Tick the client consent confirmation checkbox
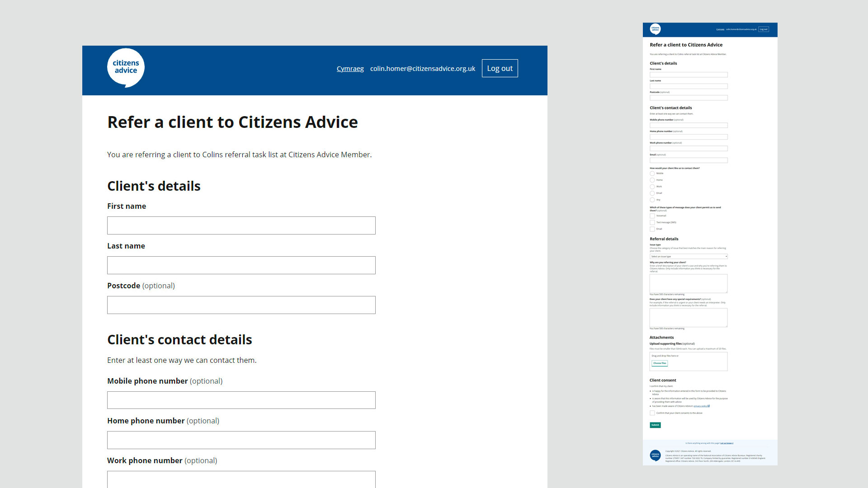 point(652,413)
